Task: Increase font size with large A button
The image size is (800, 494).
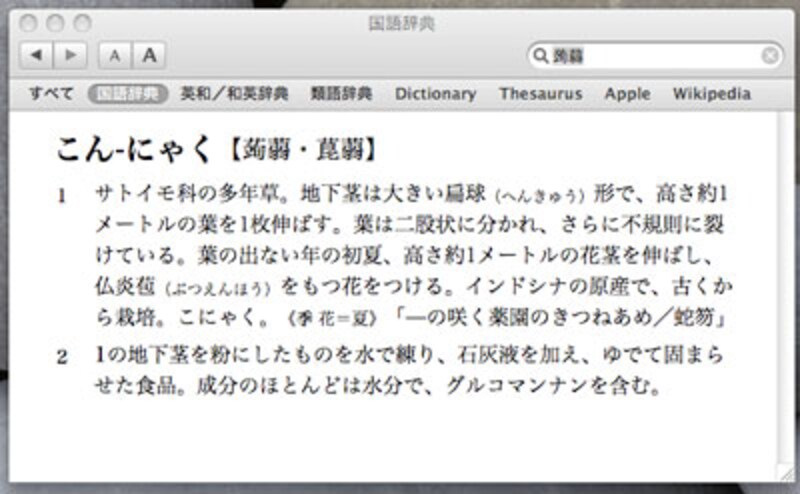Action: coord(149,55)
